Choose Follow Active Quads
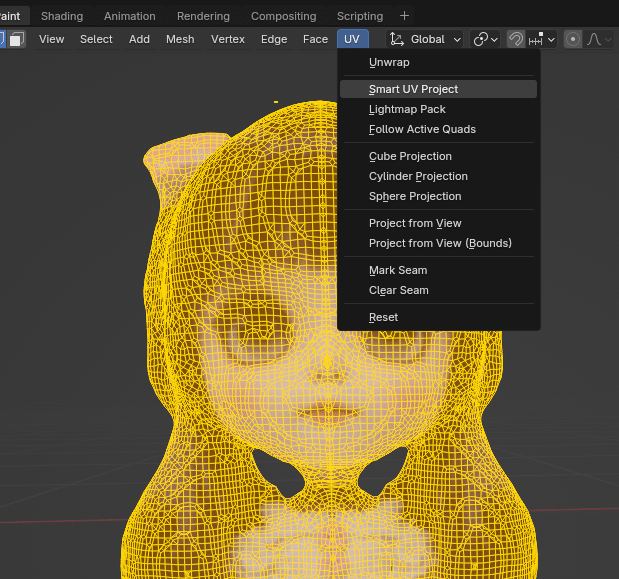This screenshot has width=619, height=579. tap(438, 129)
